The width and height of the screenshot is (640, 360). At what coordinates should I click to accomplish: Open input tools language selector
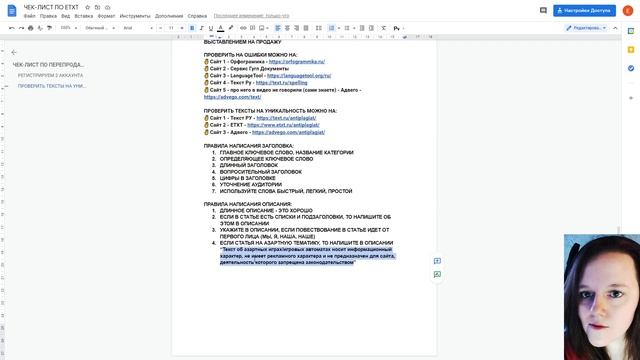[398, 28]
